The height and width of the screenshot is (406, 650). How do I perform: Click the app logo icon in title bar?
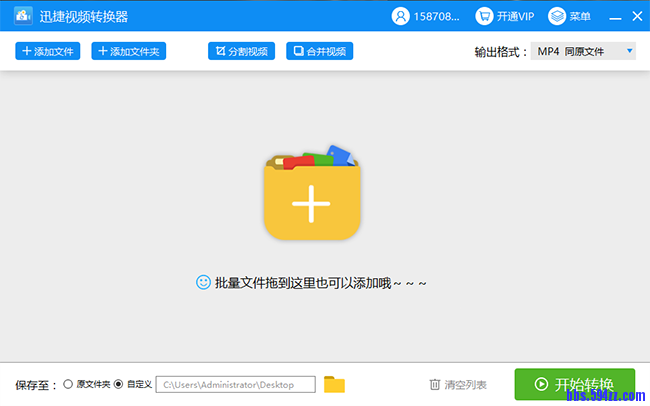[23, 16]
